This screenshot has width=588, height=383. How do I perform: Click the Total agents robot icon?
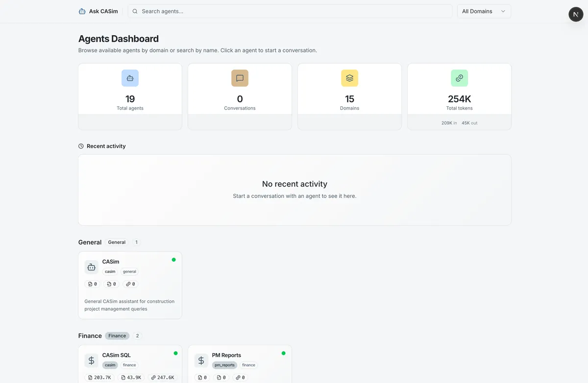coord(130,78)
